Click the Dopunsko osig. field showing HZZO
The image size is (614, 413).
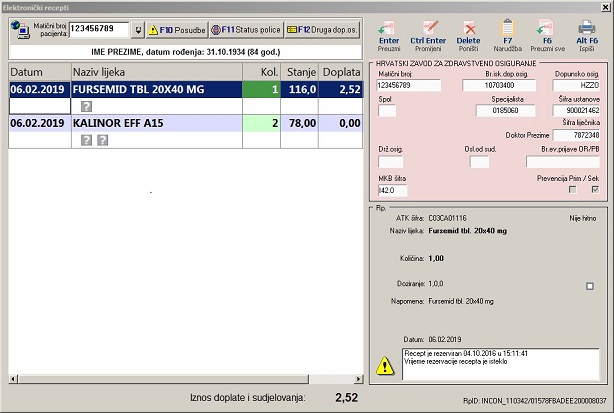click(x=576, y=85)
